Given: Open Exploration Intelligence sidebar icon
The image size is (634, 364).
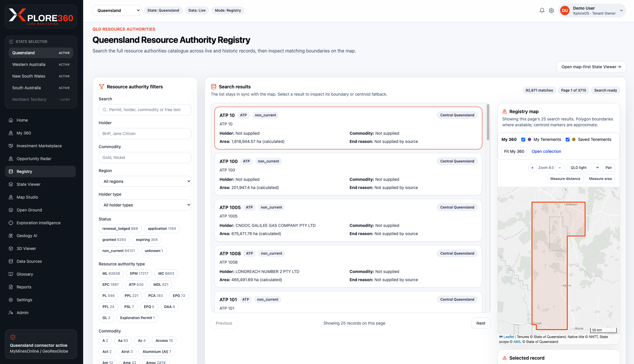Looking at the screenshot, I should [x=11, y=223].
